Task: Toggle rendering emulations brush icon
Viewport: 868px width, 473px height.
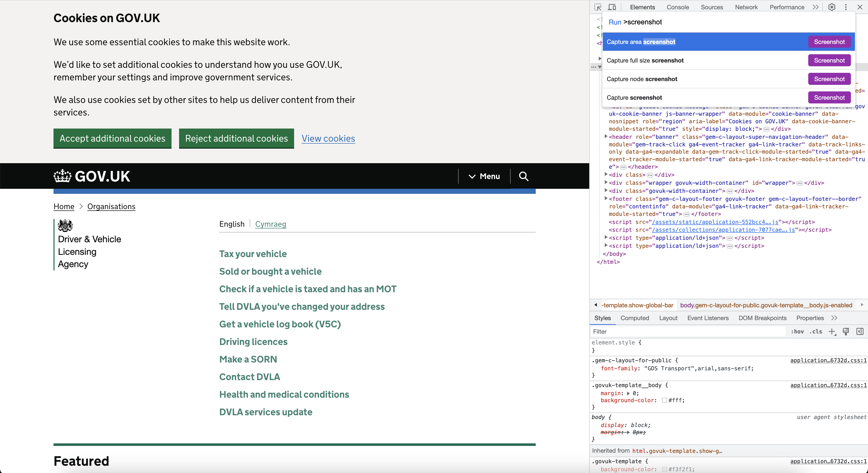Action: (x=846, y=331)
